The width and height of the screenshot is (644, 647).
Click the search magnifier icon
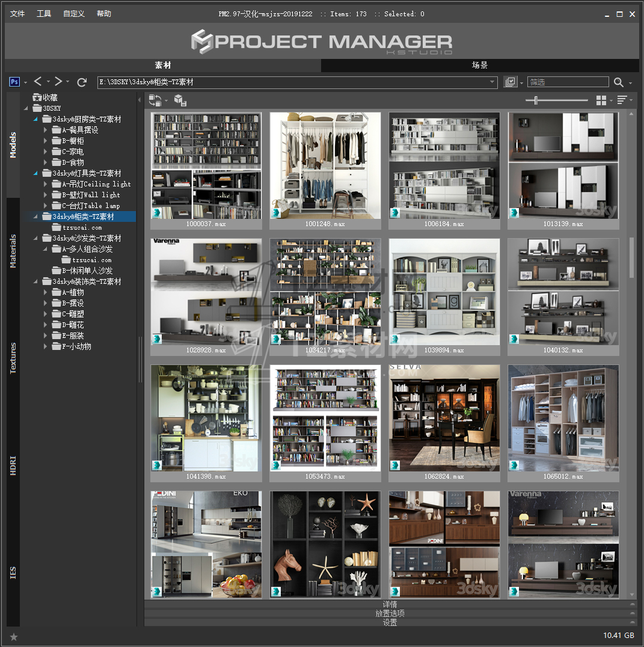(x=619, y=82)
